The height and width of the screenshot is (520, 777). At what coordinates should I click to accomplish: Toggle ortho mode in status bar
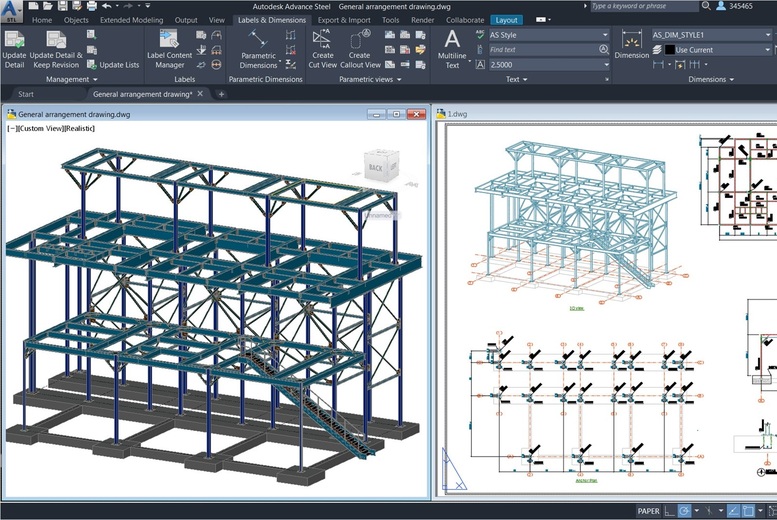click(669, 511)
